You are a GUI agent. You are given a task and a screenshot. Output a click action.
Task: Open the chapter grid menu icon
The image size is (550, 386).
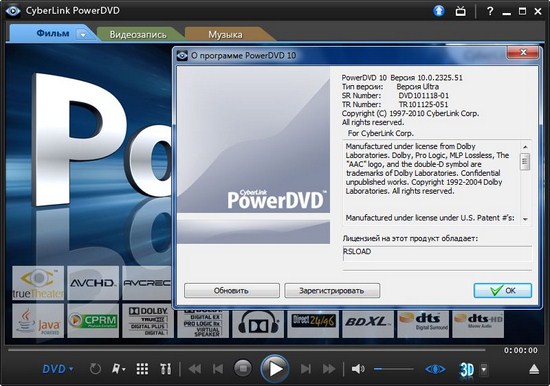pyautogui.click(x=142, y=369)
